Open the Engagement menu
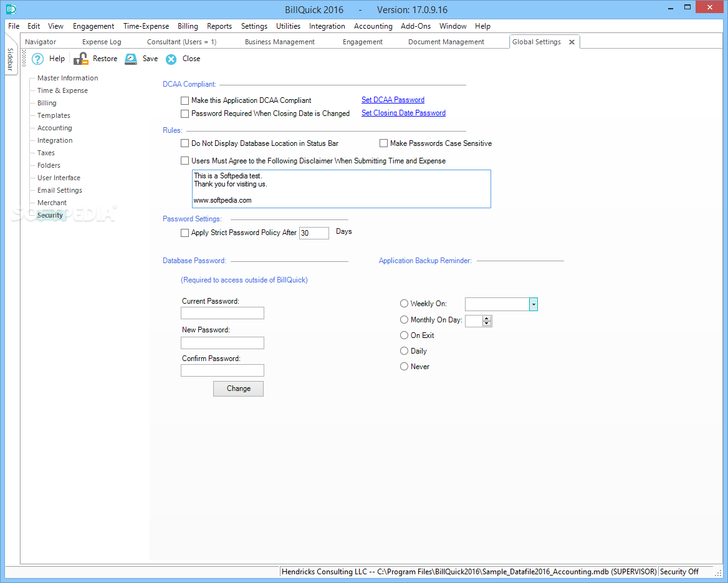 (93, 26)
